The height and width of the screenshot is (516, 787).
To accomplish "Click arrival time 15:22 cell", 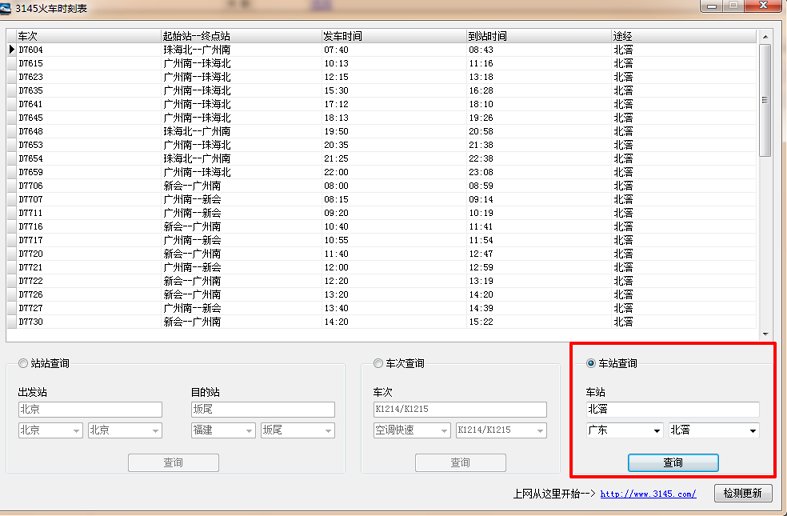I will click(x=539, y=321).
